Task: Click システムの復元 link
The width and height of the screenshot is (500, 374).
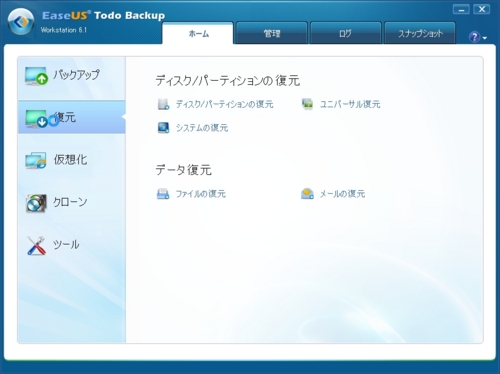Action: [x=202, y=128]
